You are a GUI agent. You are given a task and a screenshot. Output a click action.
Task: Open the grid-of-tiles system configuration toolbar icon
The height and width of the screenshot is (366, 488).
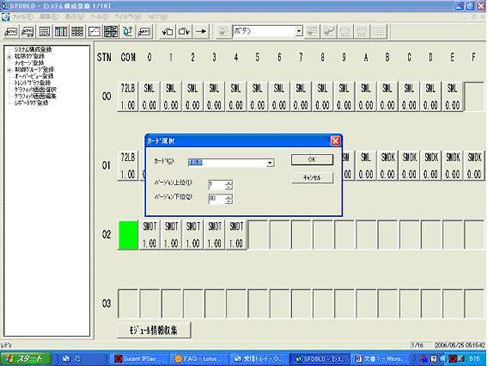coord(111,32)
